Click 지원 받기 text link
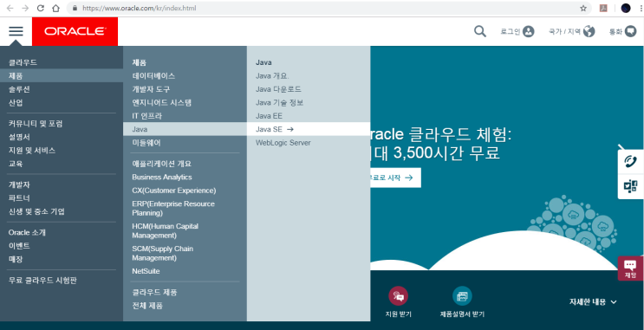This screenshot has width=644, height=330. [398, 314]
